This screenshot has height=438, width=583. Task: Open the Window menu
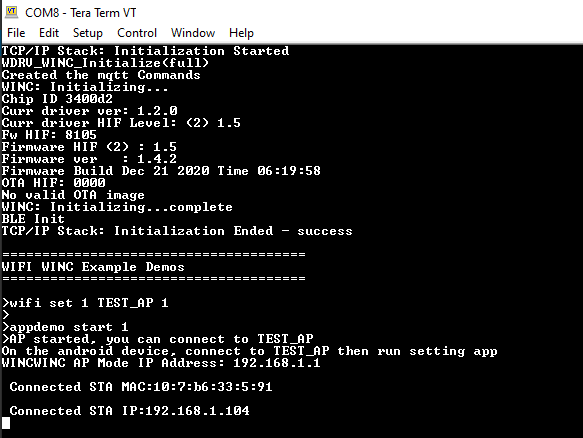(193, 33)
